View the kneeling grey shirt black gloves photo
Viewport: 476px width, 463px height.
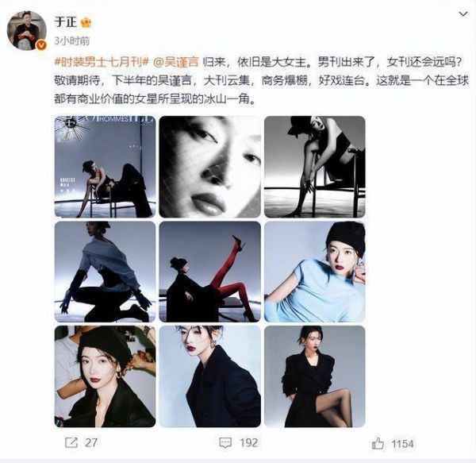[x=105, y=272]
